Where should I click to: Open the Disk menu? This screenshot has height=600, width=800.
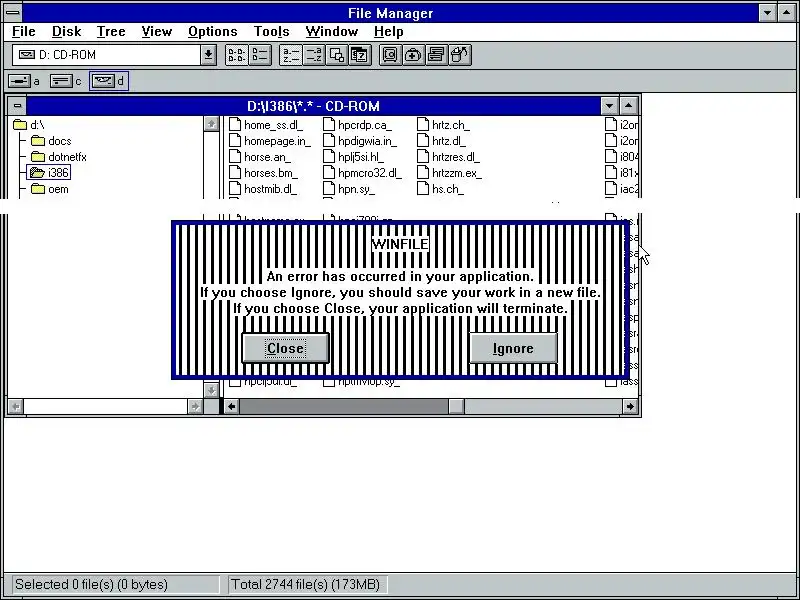pyautogui.click(x=66, y=32)
